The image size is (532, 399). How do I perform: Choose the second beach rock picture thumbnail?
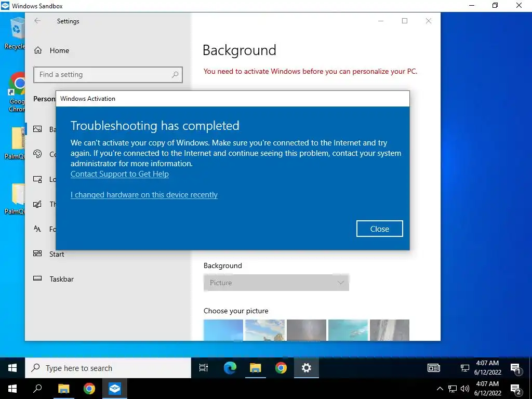click(264, 330)
